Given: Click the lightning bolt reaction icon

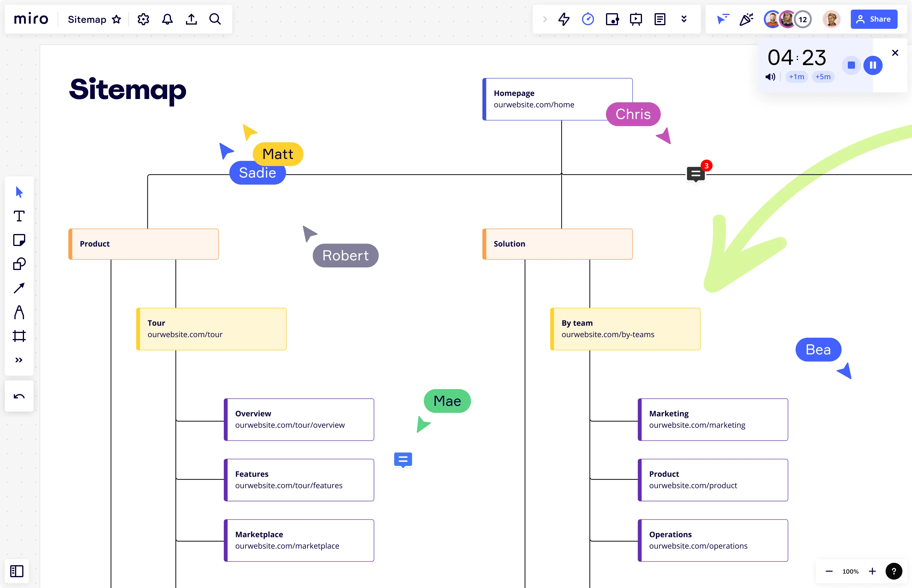Looking at the screenshot, I should pos(563,19).
